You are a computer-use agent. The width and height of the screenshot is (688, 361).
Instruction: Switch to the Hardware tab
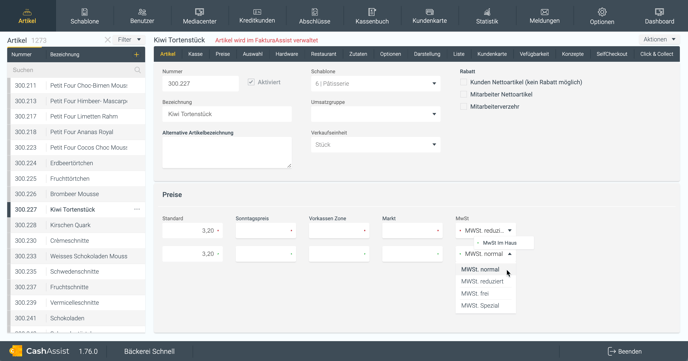coord(287,54)
